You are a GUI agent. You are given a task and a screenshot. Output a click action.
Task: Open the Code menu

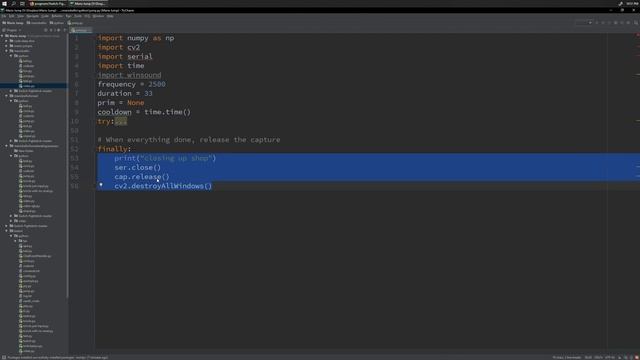pyautogui.click(x=45, y=16)
